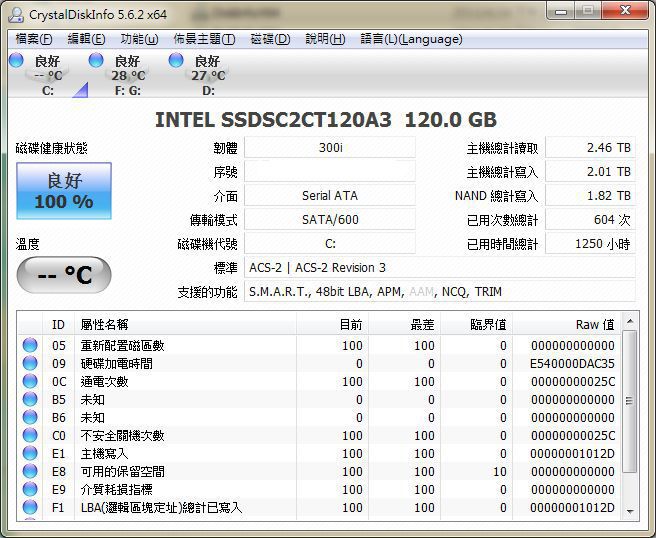Viewport: 656px width, 538px height.
Task: Click the interface field Serial ATA
Action: (330, 196)
